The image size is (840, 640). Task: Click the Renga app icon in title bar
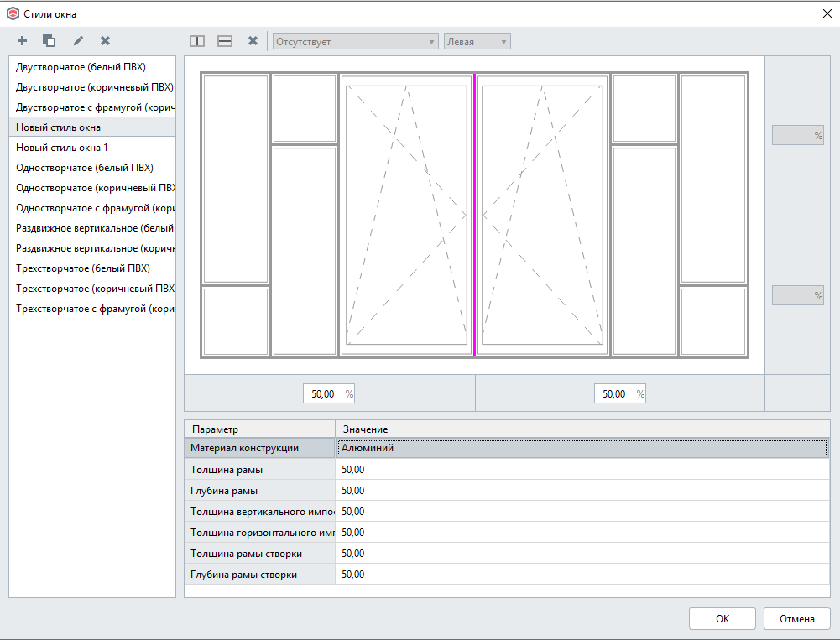click(13, 14)
